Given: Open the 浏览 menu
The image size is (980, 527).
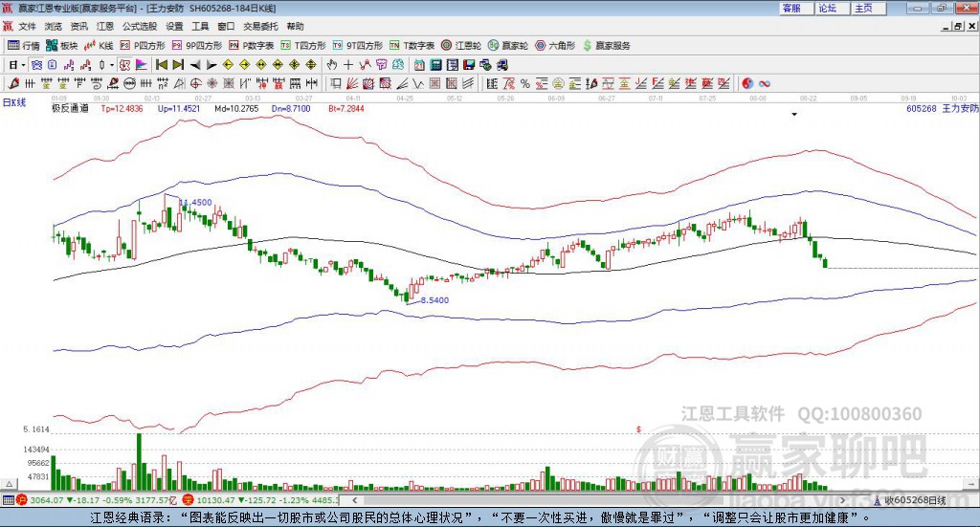Looking at the screenshot, I should [54, 26].
